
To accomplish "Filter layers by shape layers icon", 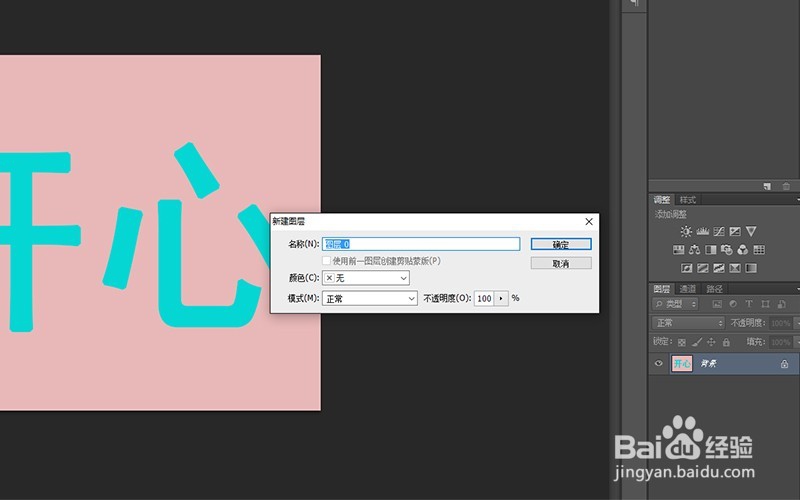I will click(765, 304).
